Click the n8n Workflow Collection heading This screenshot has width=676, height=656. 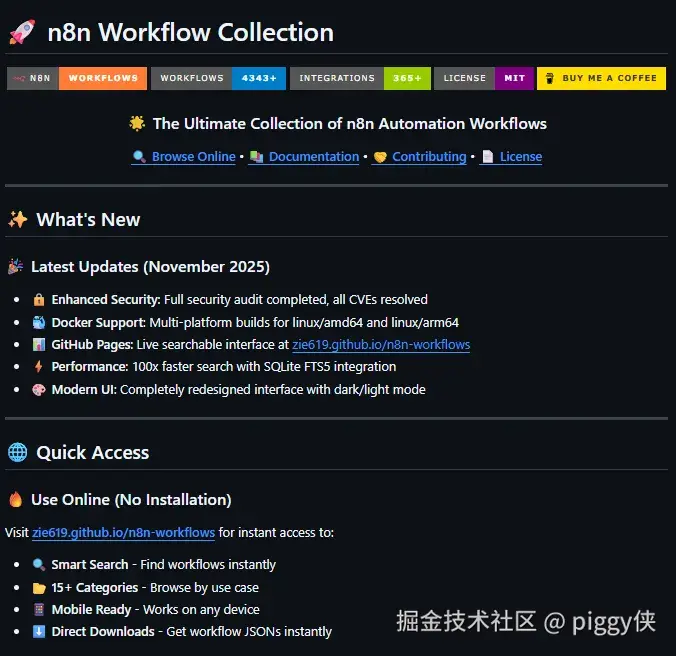point(191,32)
